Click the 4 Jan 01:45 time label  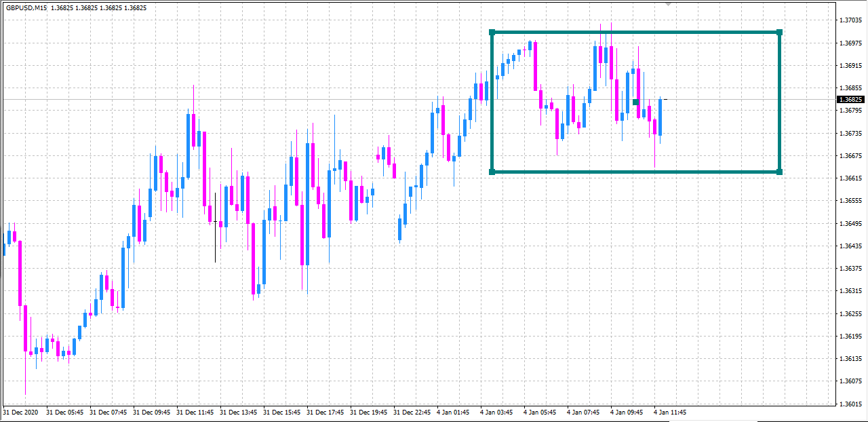(x=453, y=412)
